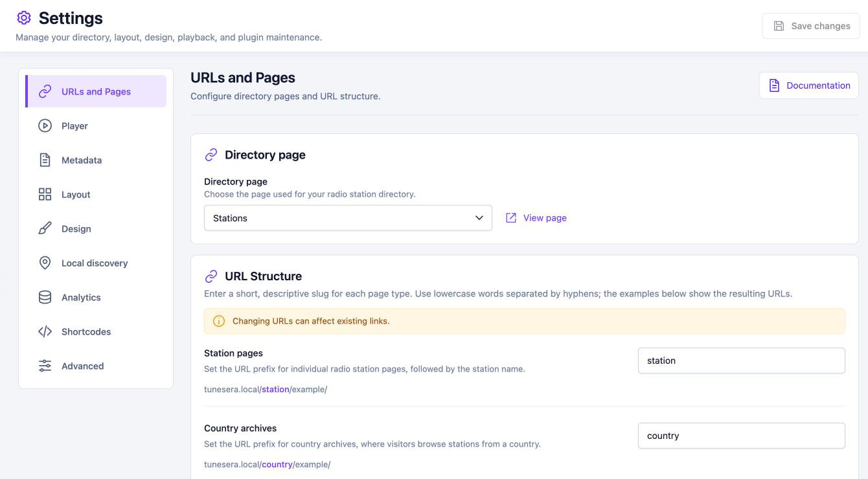Focus the Station pages slug input
This screenshot has height=479, width=868.
coord(742,361)
